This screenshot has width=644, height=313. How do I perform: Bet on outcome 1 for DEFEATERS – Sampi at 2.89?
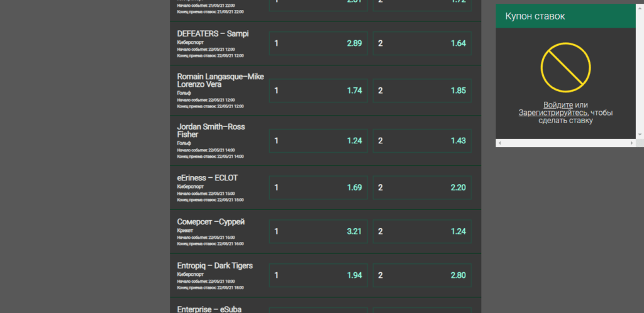[x=318, y=43]
